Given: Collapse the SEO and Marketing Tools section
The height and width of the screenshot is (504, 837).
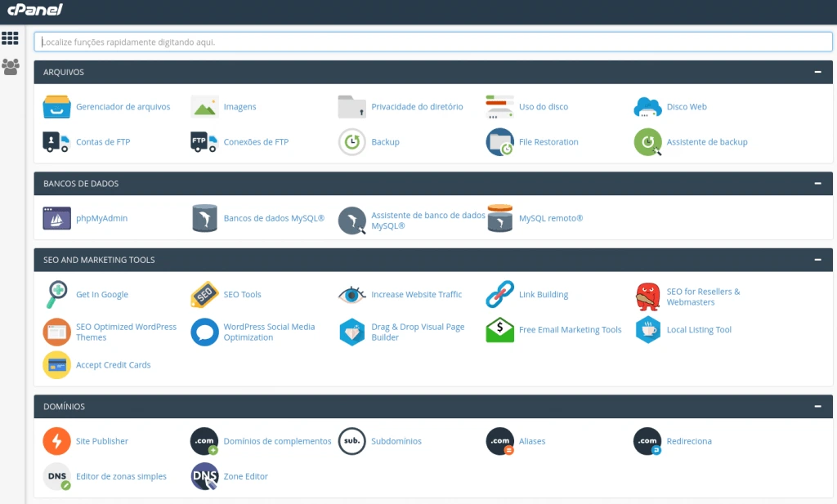Looking at the screenshot, I should 818,260.
